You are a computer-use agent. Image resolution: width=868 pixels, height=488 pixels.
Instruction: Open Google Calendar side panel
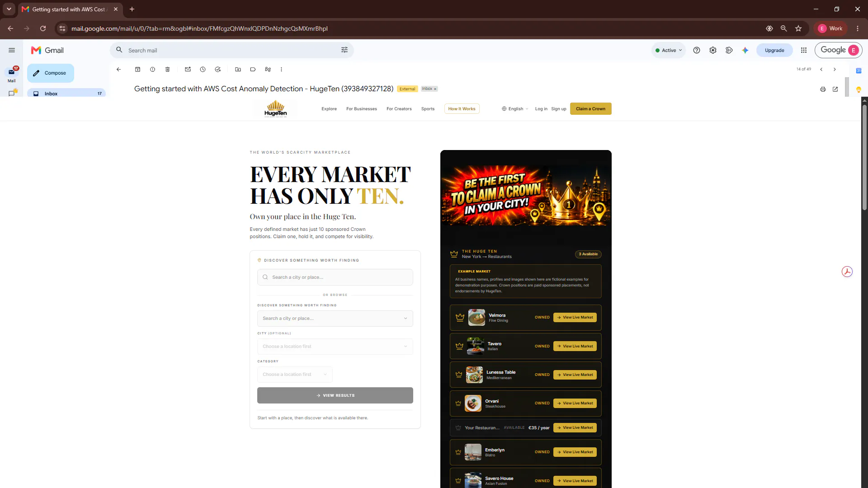(x=859, y=70)
